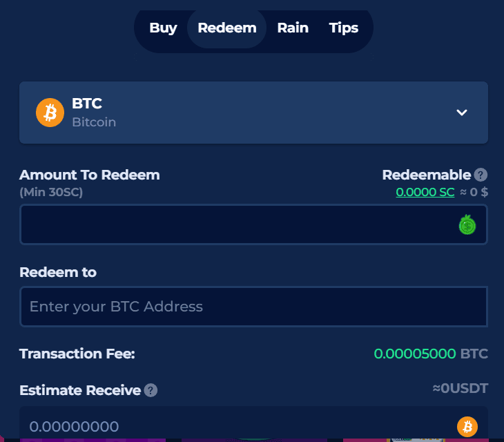Screen dimensions: 504x442
Task: Click the 0.00000000 estimate receive field
Action: [x=253, y=424]
